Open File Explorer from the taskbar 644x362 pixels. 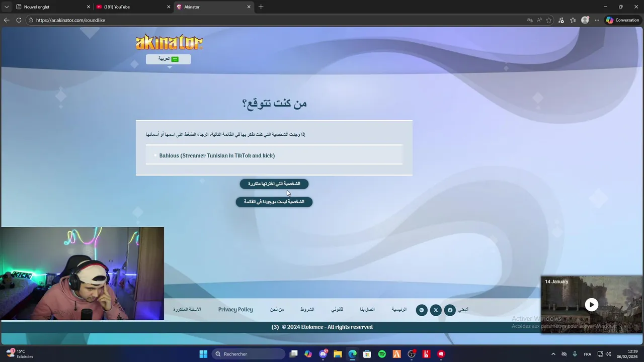[x=338, y=354]
